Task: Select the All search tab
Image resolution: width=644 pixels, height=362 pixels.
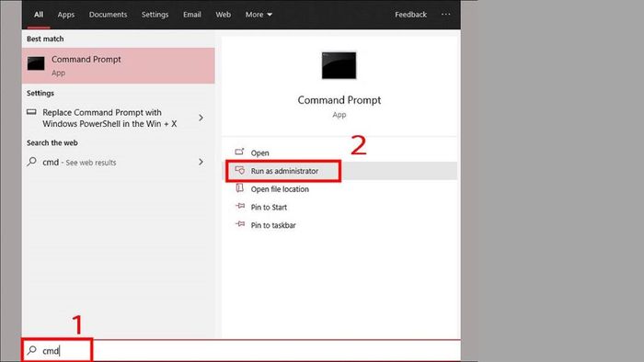Action: (x=39, y=15)
